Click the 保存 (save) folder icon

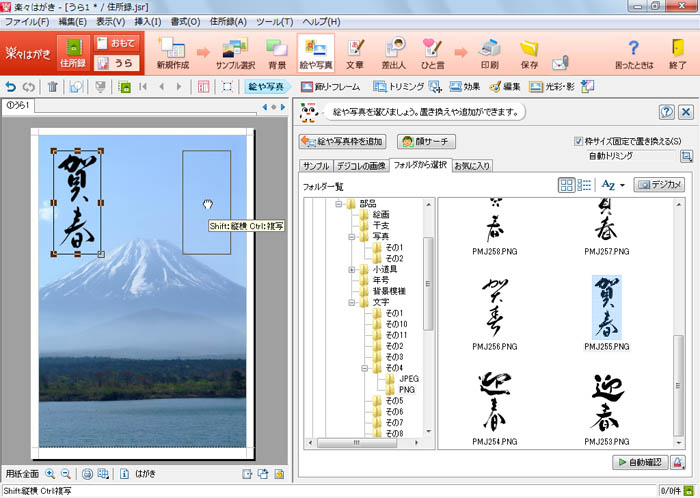point(529,52)
